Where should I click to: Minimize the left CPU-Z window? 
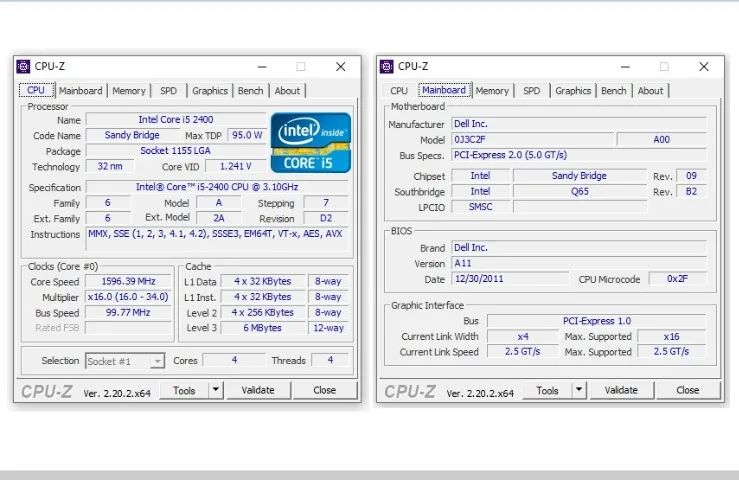[262, 67]
